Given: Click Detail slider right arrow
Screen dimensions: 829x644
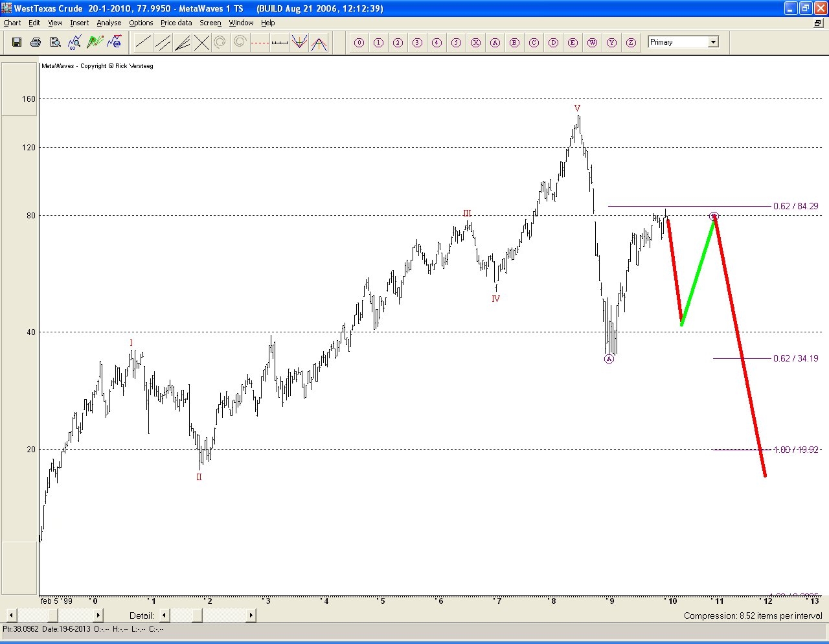Looking at the screenshot, I should (251, 615).
